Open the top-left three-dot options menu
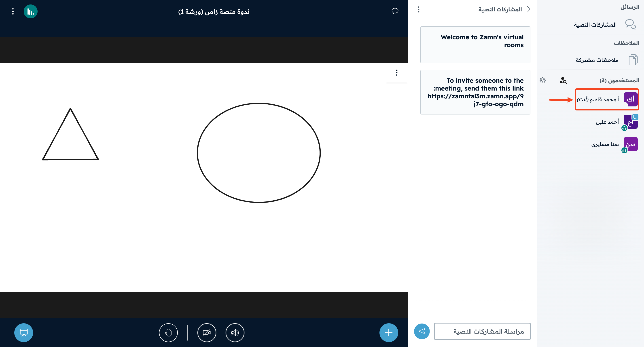644x347 pixels. click(x=13, y=11)
